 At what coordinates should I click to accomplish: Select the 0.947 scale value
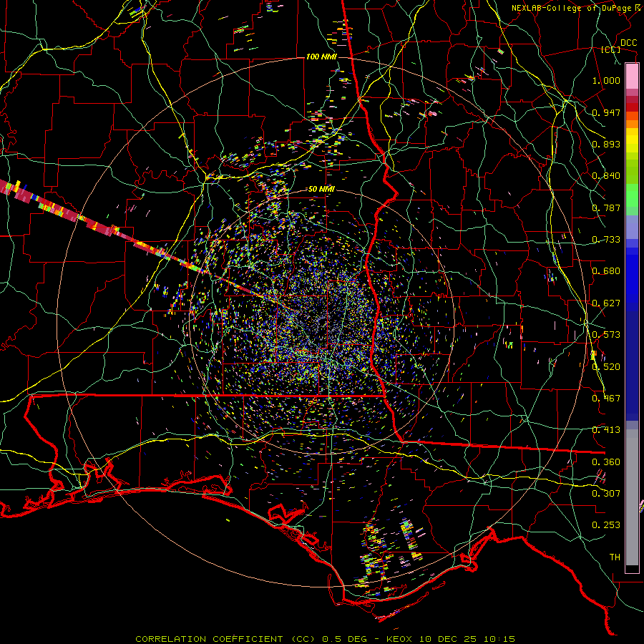tap(606, 112)
